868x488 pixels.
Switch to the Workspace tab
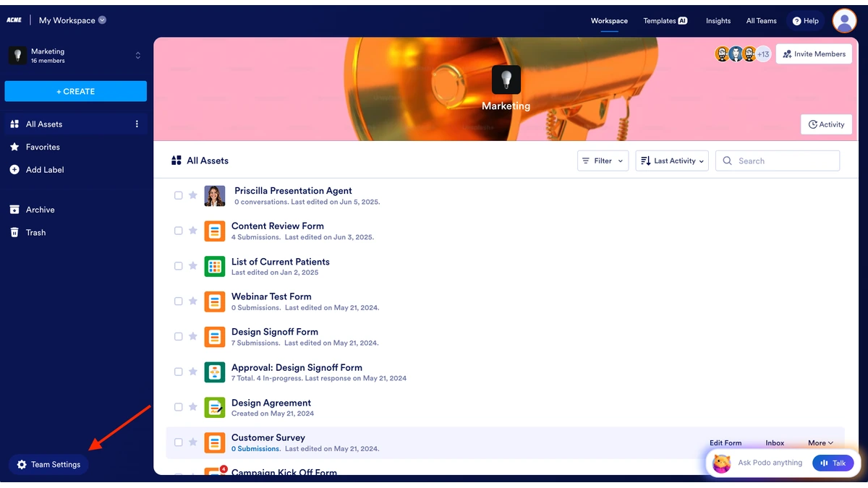(x=609, y=21)
